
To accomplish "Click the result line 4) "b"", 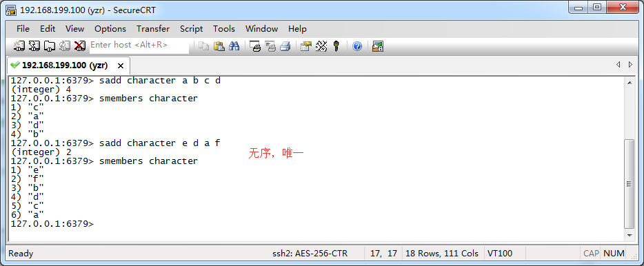I will tap(27, 134).
